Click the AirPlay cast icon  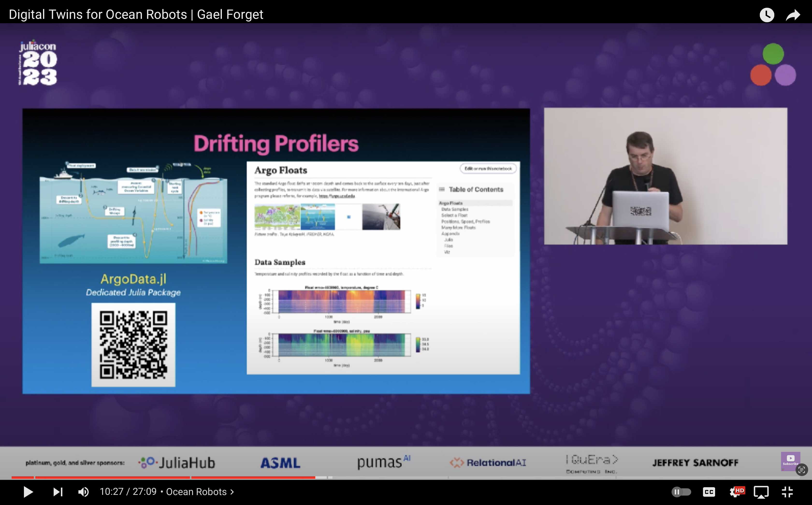click(x=761, y=492)
